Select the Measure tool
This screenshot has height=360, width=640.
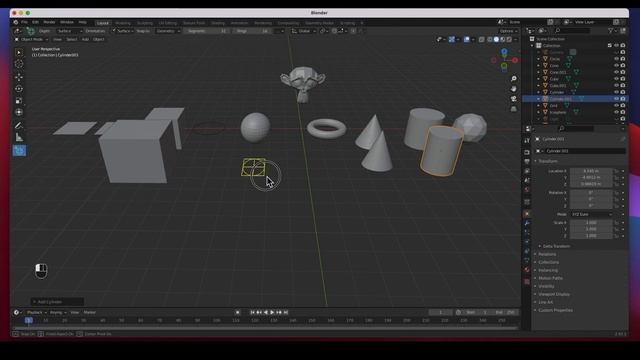pyautogui.click(x=19, y=137)
